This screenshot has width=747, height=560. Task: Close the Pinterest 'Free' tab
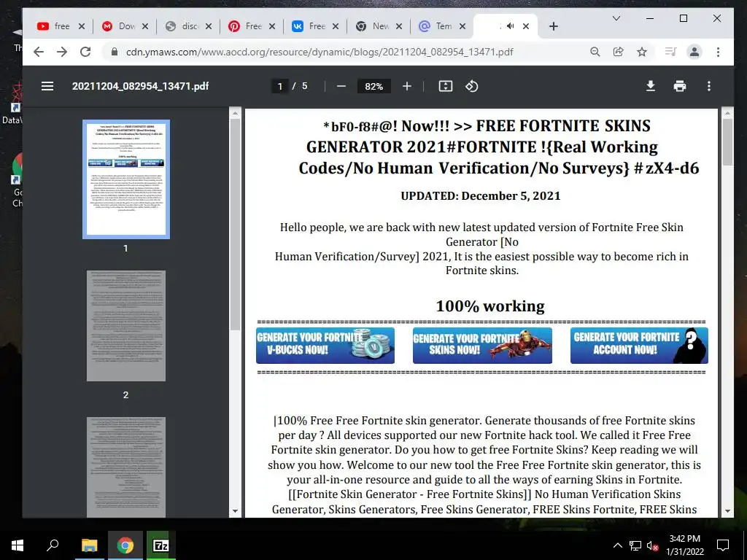point(272,26)
